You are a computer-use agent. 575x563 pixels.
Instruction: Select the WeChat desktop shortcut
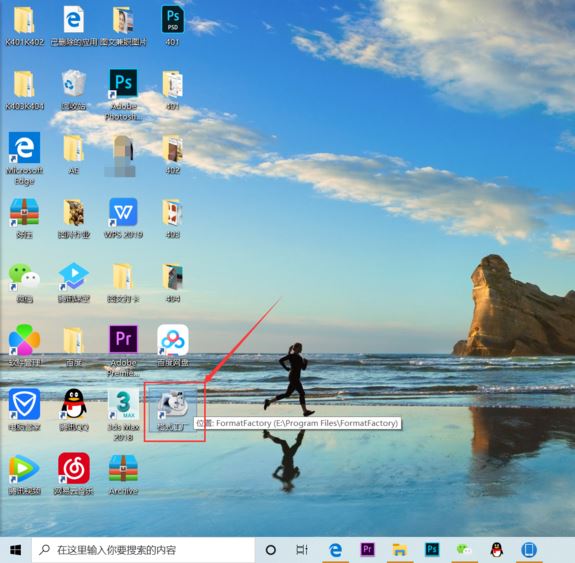click(x=24, y=282)
